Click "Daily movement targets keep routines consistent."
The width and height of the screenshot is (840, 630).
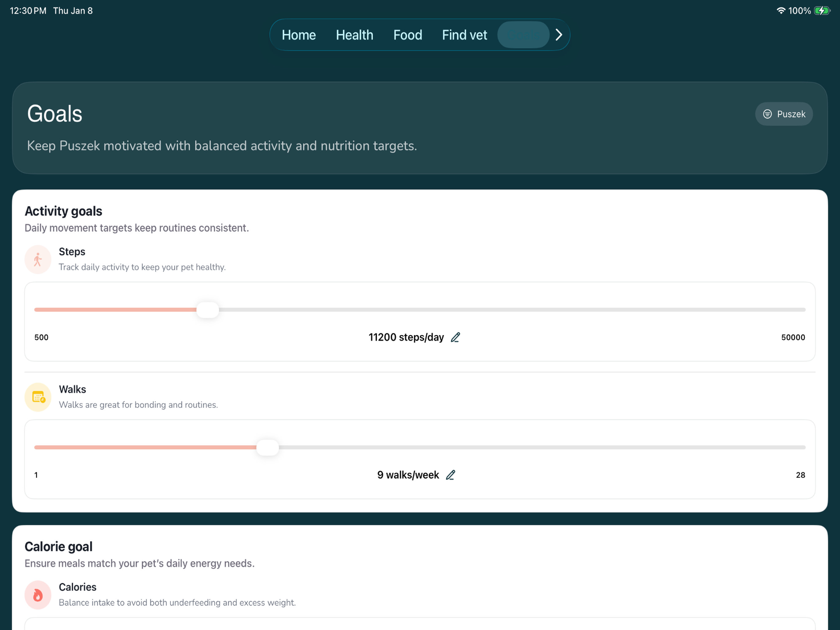(137, 228)
